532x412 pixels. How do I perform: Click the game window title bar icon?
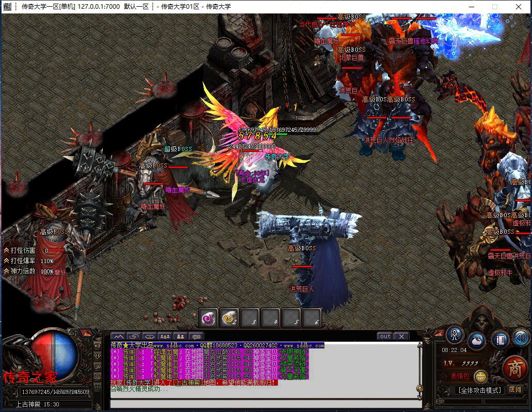(x=7, y=6)
